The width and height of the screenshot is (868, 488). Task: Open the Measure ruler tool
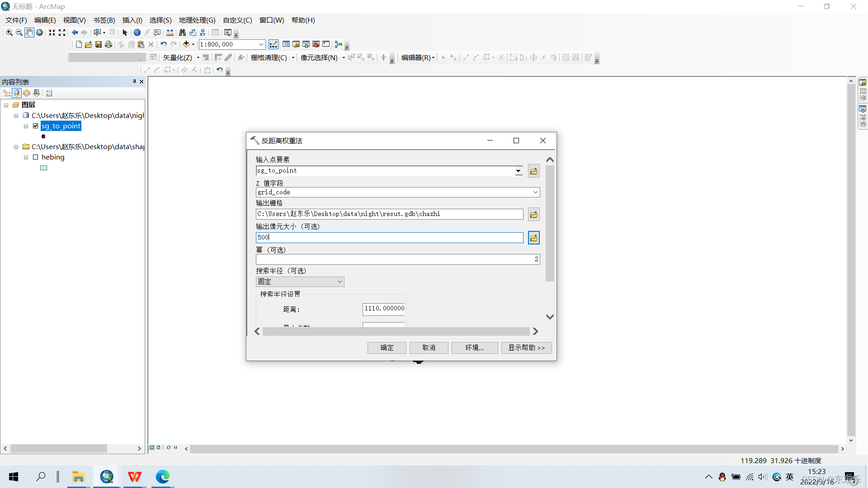pyautogui.click(x=170, y=33)
